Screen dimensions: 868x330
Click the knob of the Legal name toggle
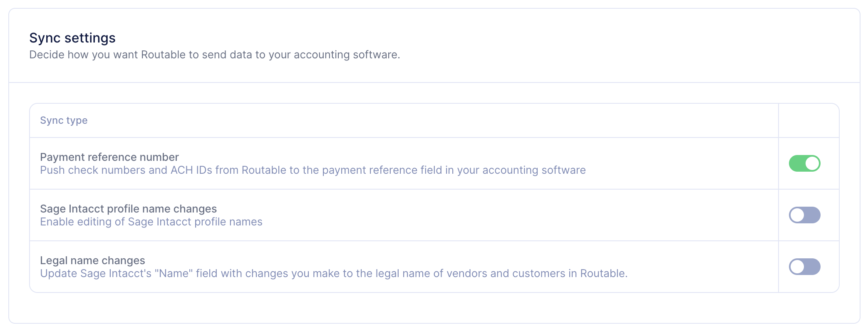tap(797, 267)
